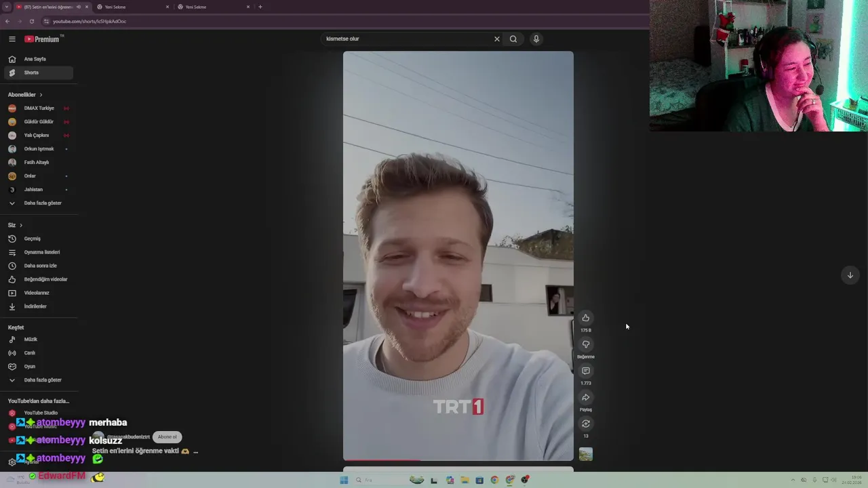Open Canlı live section
The image size is (868, 488).
click(x=38, y=353)
